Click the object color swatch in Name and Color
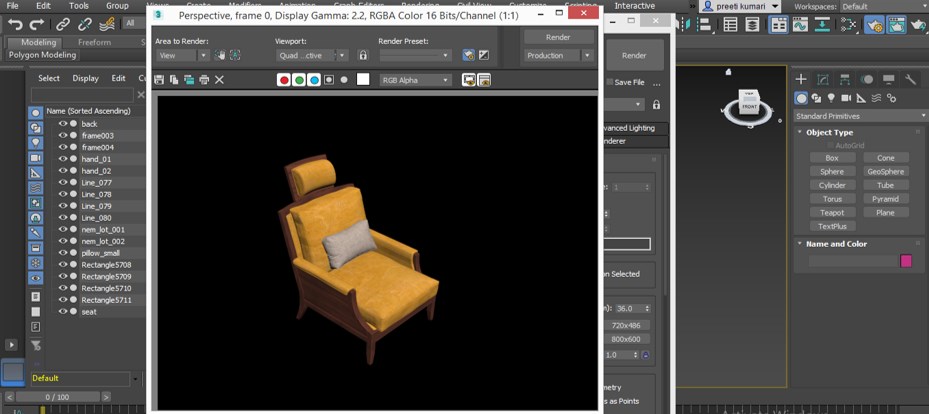 pos(906,261)
